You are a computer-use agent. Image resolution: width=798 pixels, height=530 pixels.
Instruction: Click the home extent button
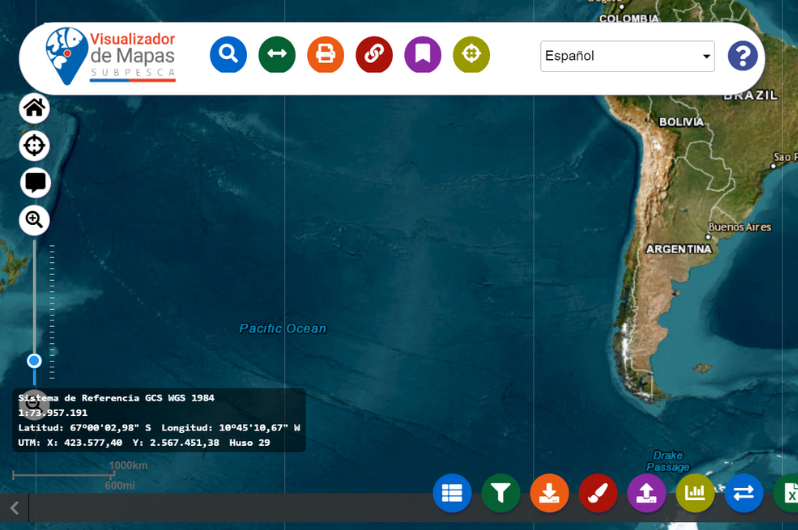point(34,108)
